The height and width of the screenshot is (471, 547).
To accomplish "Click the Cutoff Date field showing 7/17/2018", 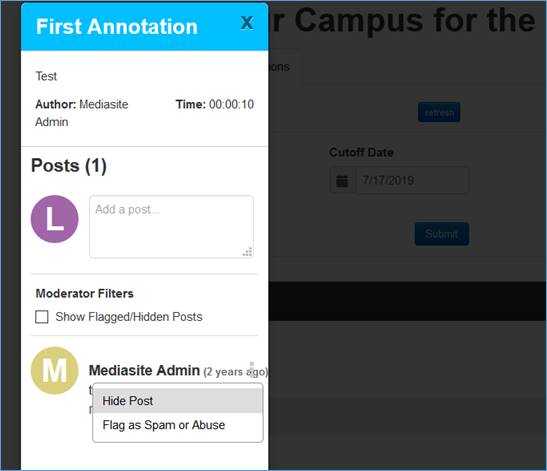I will coord(412,180).
